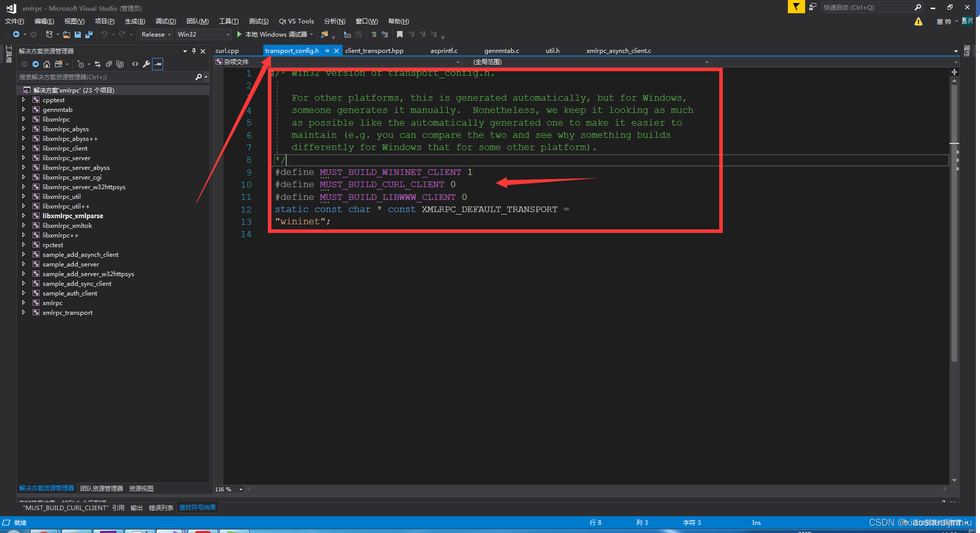Open Solution Explorer Properties wrench icon
Image resolution: width=980 pixels, height=533 pixels.
146,64
